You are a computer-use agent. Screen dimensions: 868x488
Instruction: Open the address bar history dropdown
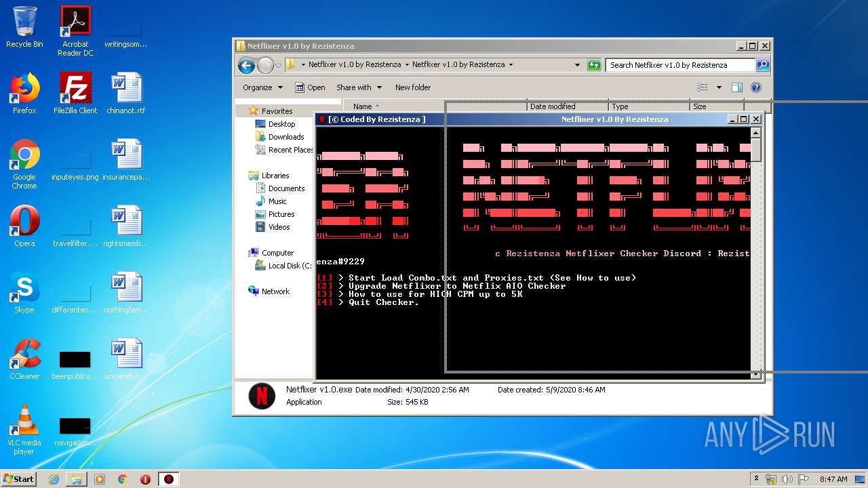click(x=577, y=65)
